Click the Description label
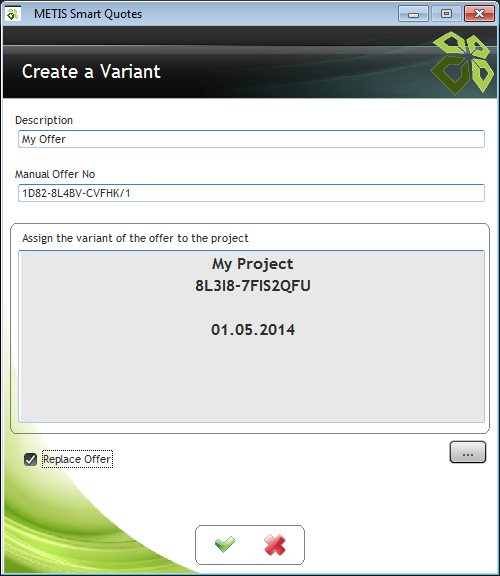 pyautogui.click(x=44, y=120)
